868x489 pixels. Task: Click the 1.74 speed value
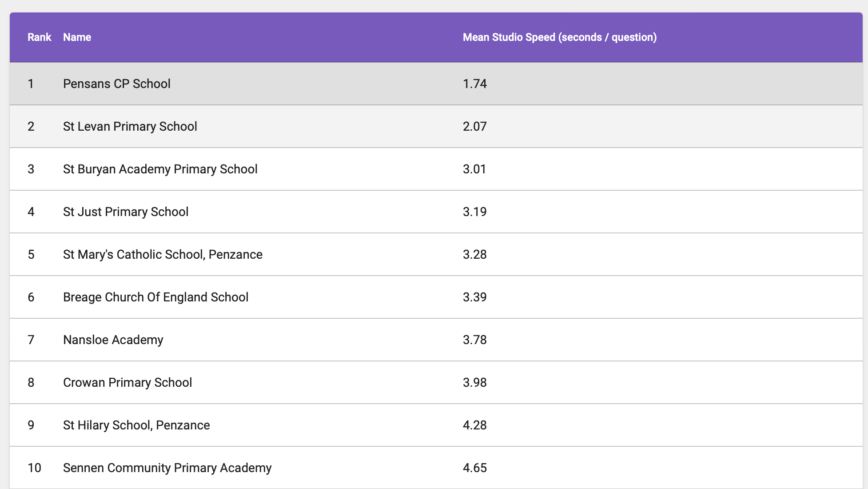[x=474, y=84]
